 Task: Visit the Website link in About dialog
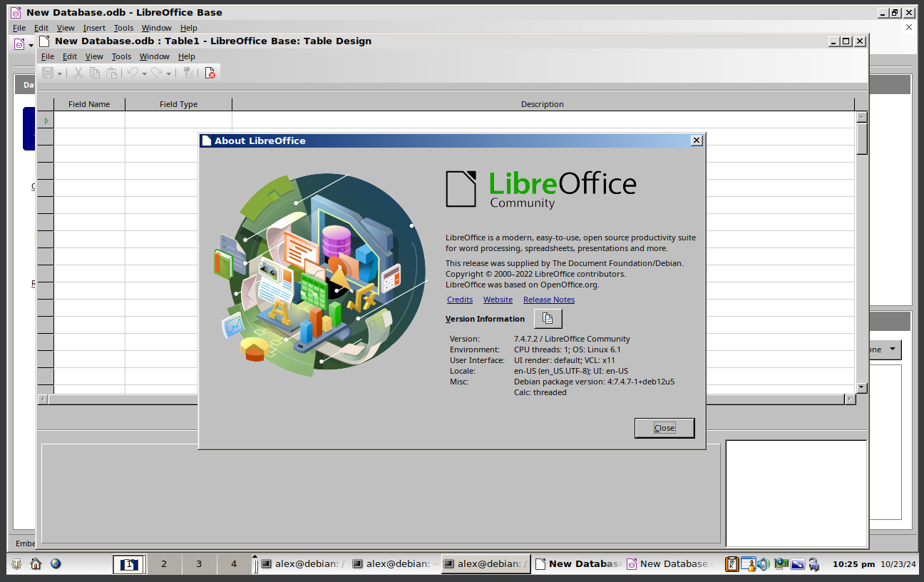498,300
